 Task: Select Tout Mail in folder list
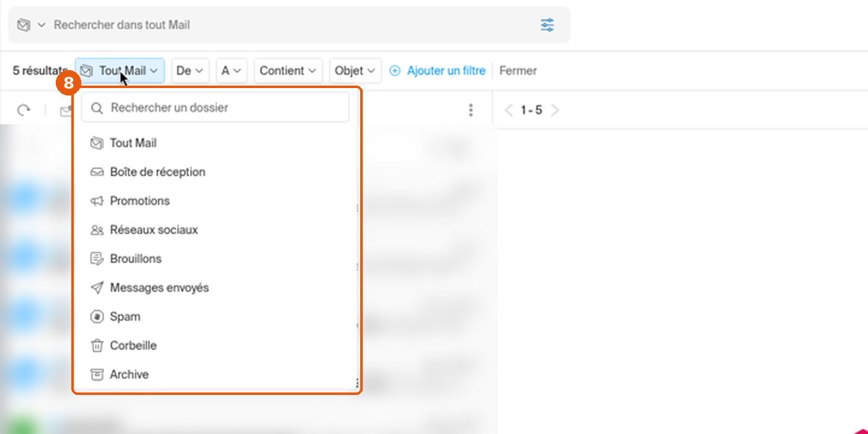215,143
